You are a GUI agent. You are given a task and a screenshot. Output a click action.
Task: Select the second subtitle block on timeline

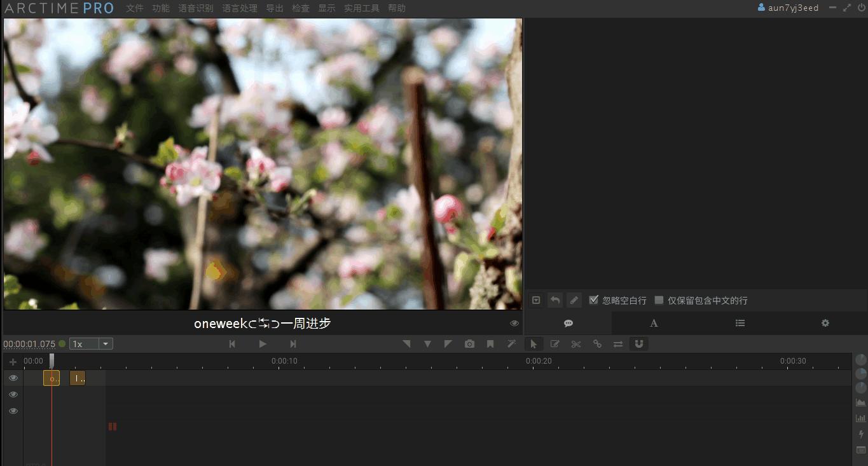pyautogui.click(x=77, y=378)
